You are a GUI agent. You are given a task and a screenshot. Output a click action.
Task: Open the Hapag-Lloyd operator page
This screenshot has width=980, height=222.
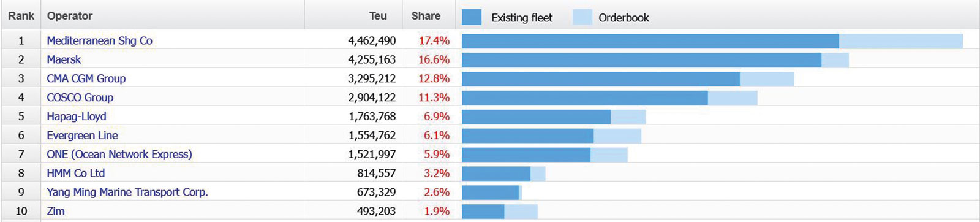point(77,117)
